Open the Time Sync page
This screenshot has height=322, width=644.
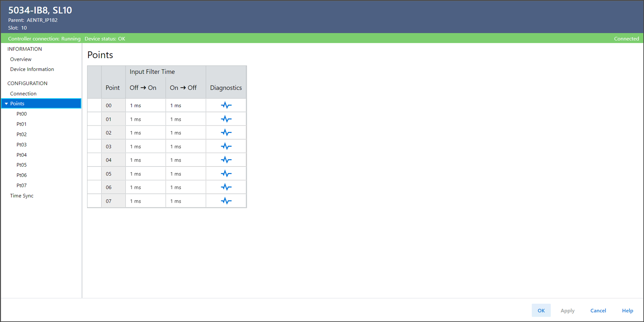[x=22, y=196]
